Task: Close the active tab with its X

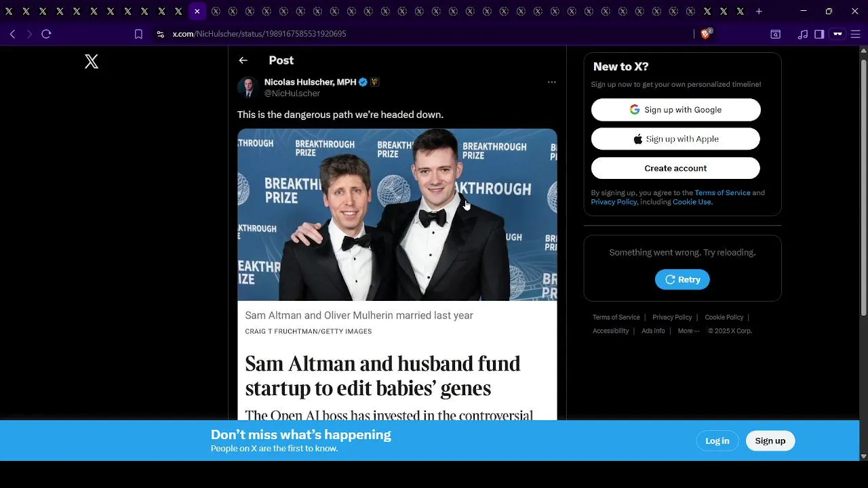Action: (197, 12)
